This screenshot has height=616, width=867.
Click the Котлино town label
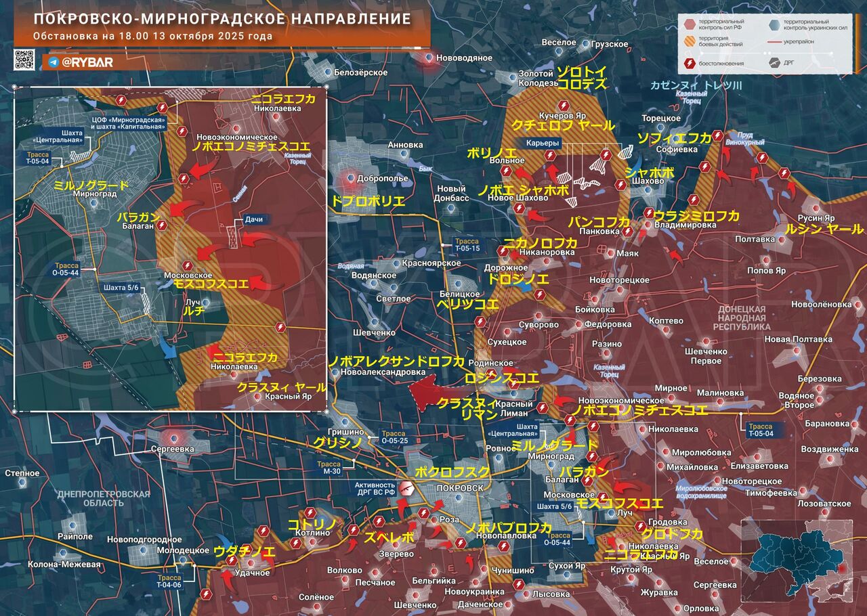click(312, 533)
